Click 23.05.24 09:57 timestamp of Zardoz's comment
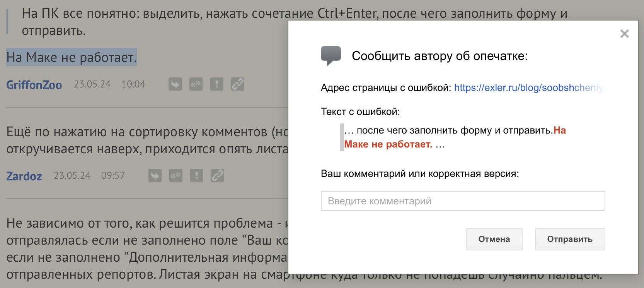Screen dimensions: 644x288 89,176
